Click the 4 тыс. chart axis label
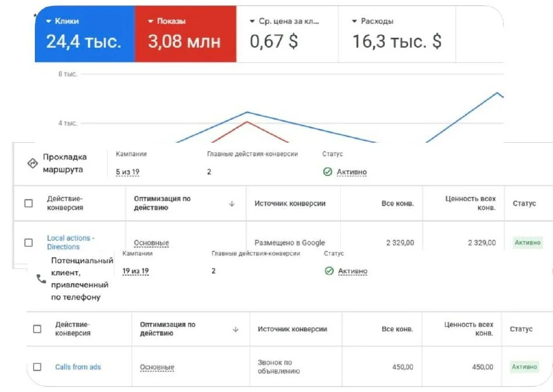The width and height of the screenshot is (553, 392). 68,123
